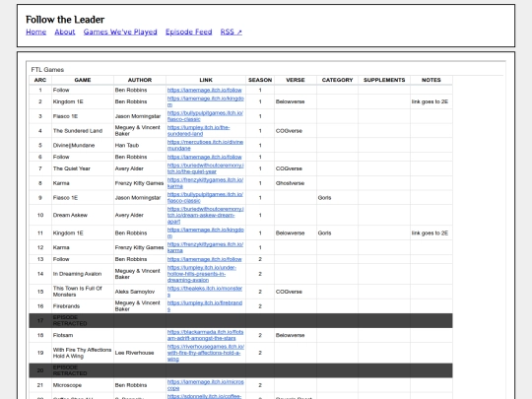Open the lumpley firebrands link
The height and width of the screenshot is (399, 532).
pyautogui.click(x=205, y=306)
